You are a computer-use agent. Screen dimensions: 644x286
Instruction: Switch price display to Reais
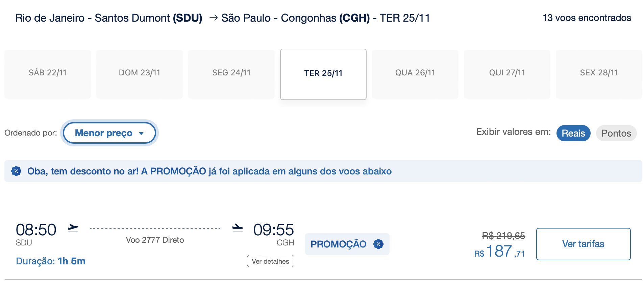[573, 133]
